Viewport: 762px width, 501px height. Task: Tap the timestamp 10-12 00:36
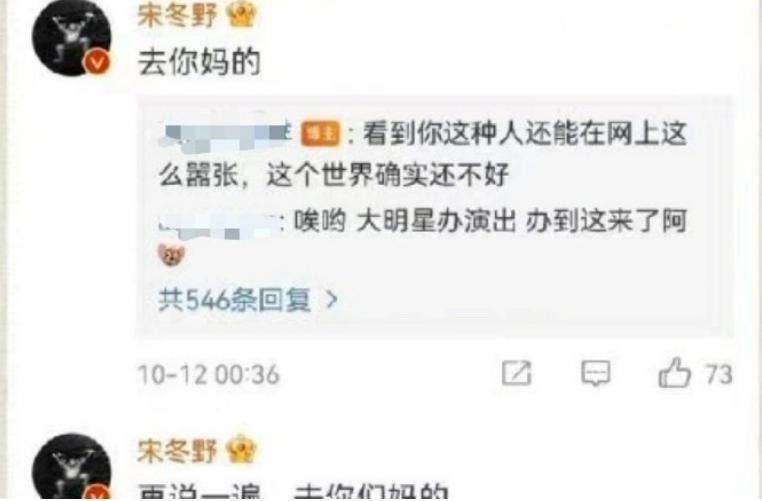click(x=209, y=375)
